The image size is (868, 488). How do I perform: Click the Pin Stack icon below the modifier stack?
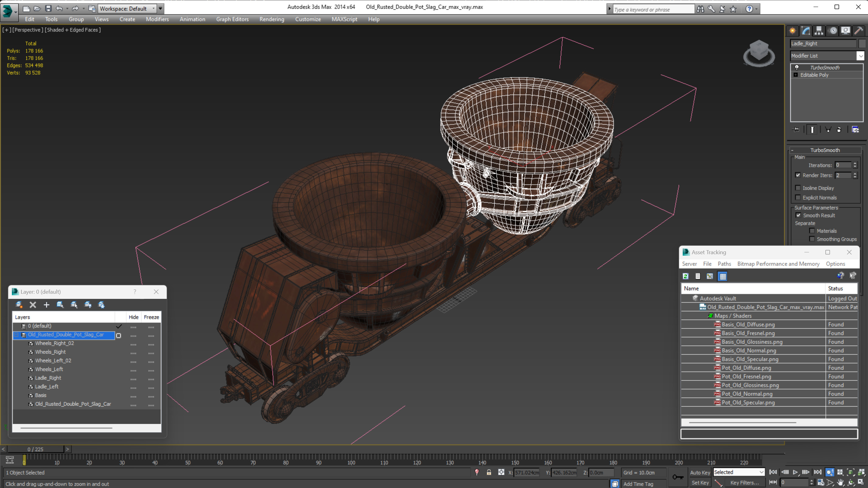796,130
